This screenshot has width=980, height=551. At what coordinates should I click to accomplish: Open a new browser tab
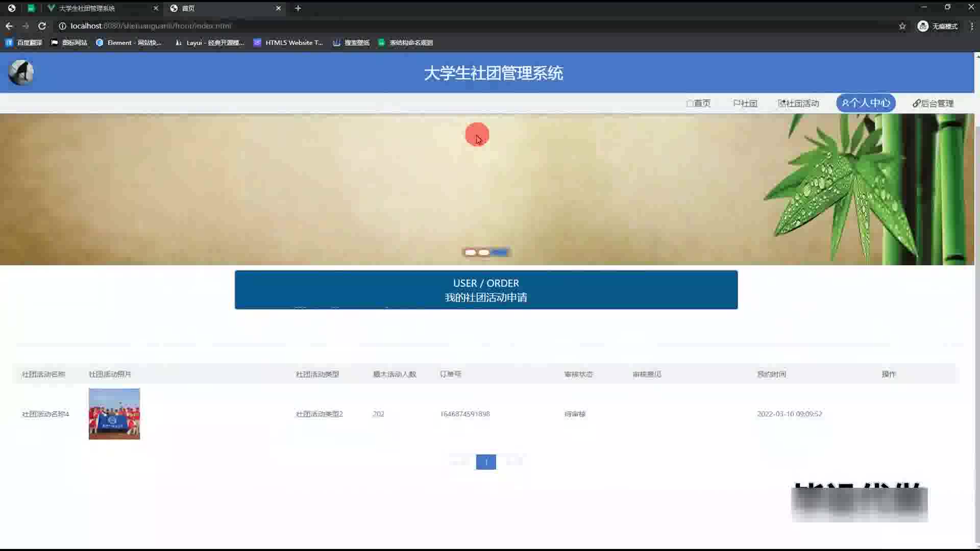pyautogui.click(x=298, y=8)
